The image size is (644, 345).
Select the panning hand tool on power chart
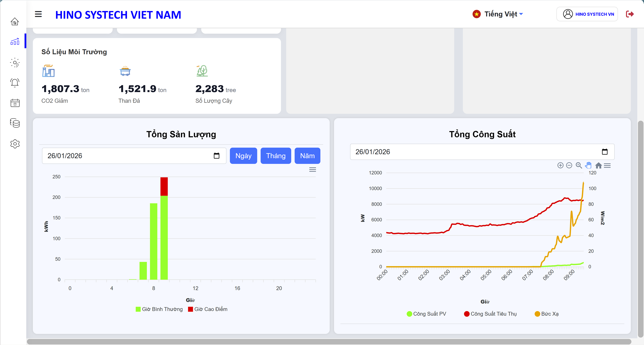click(x=588, y=165)
